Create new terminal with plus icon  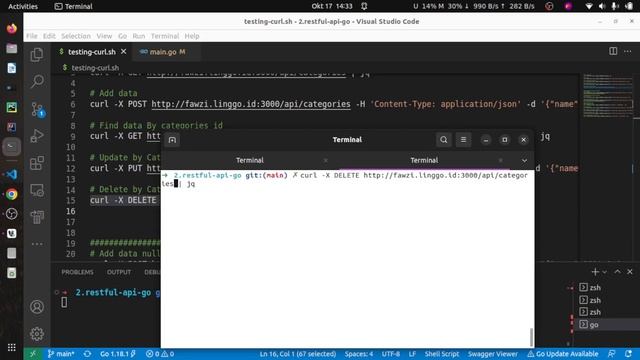pyautogui.click(x=595, y=272)
